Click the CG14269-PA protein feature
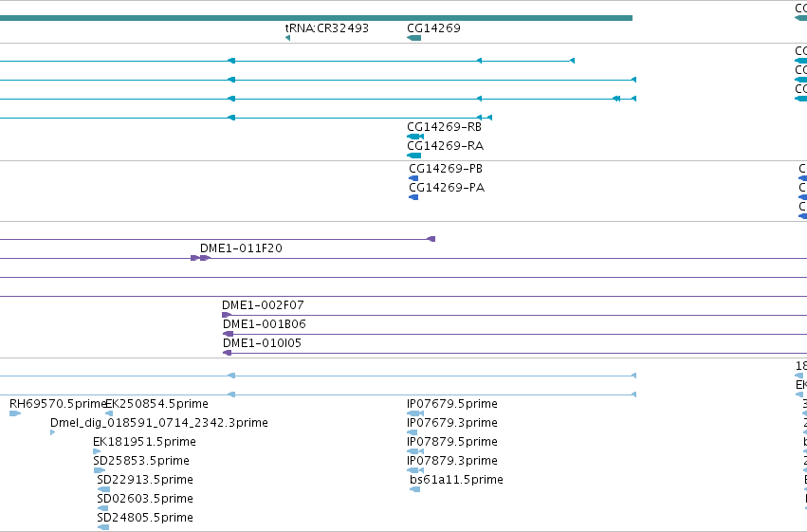Image resolution: width=807 pixels, height=532 pixels. 413,197
